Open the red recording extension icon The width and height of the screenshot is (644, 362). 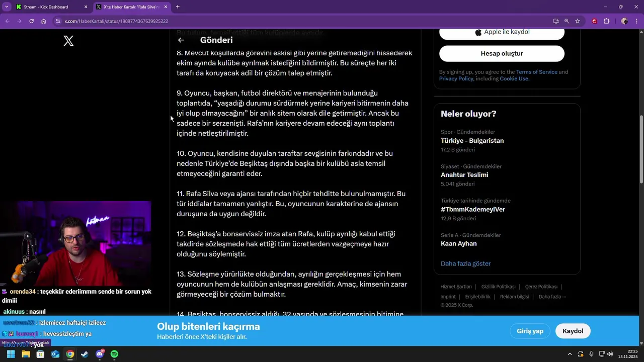point(594,21)
